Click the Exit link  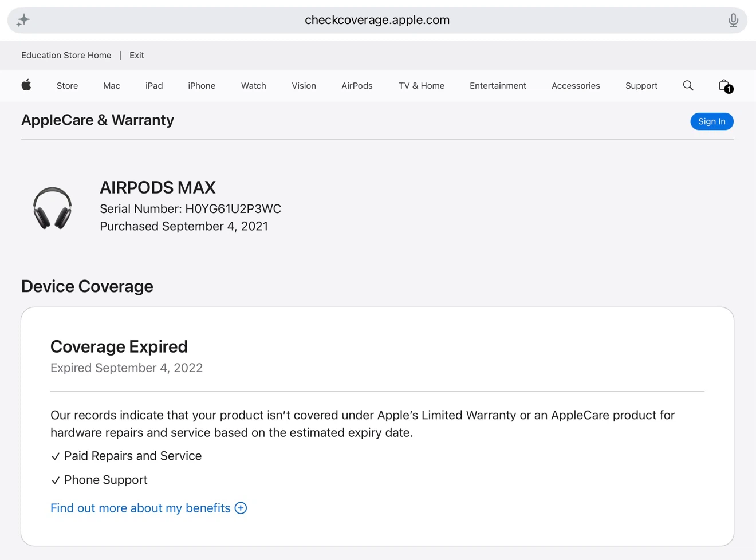137,56
